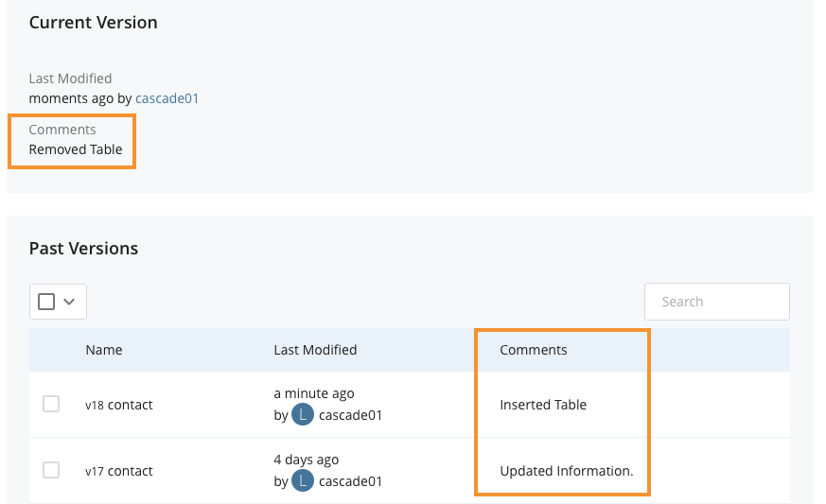Click the Search field for past versions
The image size is (826, 504).
coord(716,302)
